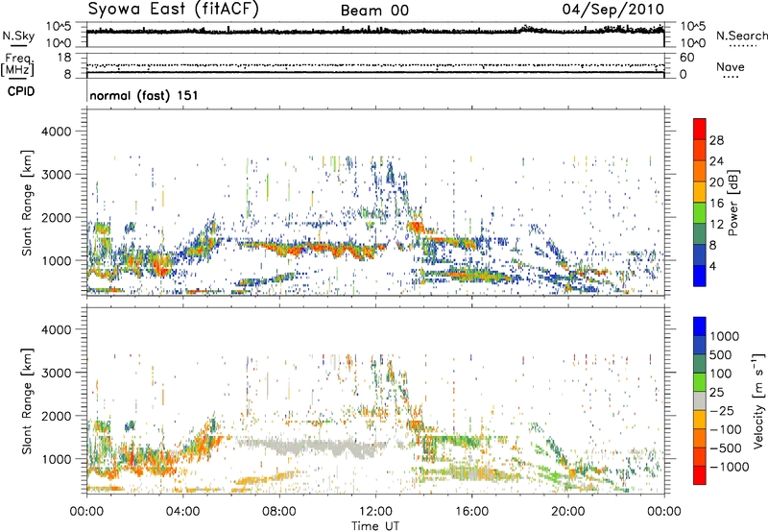Click the 'Power [dB]' colorbar label
The width and height of the screenshot is (768, 532).
[x=732, y=203]
